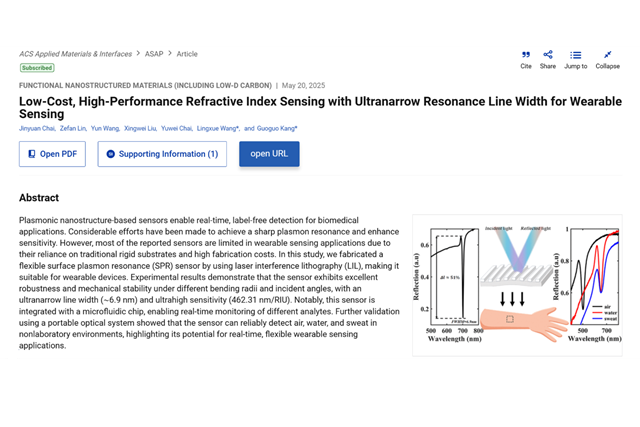The image size is (640, 427).
Task: Open the Share icon menu
Action: pos(548,56)
